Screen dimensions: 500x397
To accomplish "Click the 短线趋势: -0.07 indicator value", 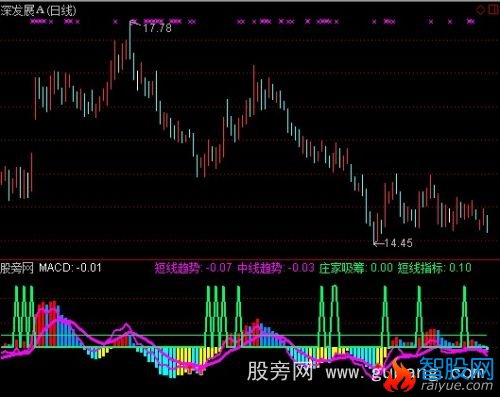I will (x=193, y=268).
